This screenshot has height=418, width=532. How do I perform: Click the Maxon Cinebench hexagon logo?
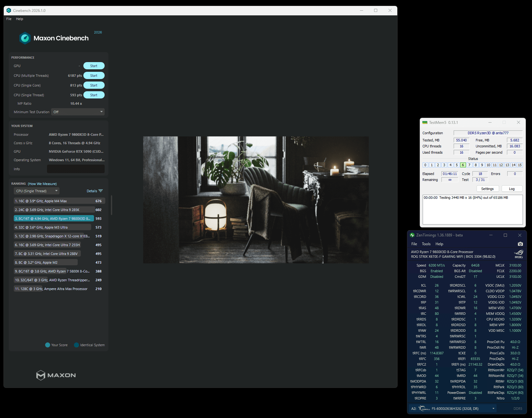coord(25,38)
